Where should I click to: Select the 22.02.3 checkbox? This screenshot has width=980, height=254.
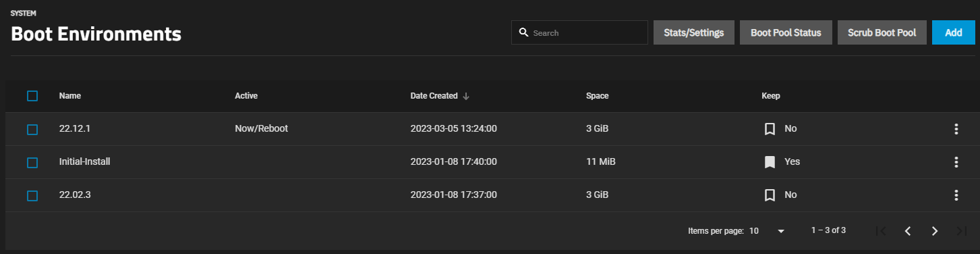[x=32, y=195]
